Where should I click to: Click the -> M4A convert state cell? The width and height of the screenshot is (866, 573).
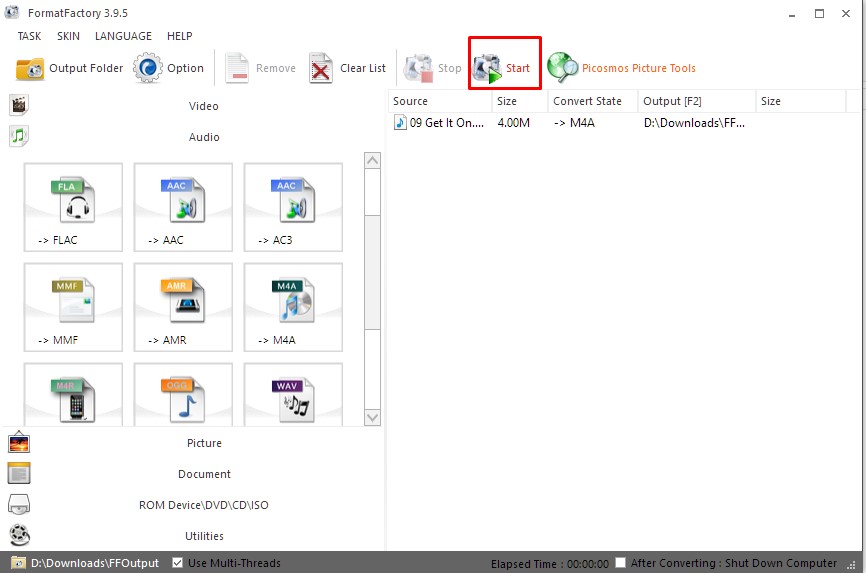click(x=574, y=123)
